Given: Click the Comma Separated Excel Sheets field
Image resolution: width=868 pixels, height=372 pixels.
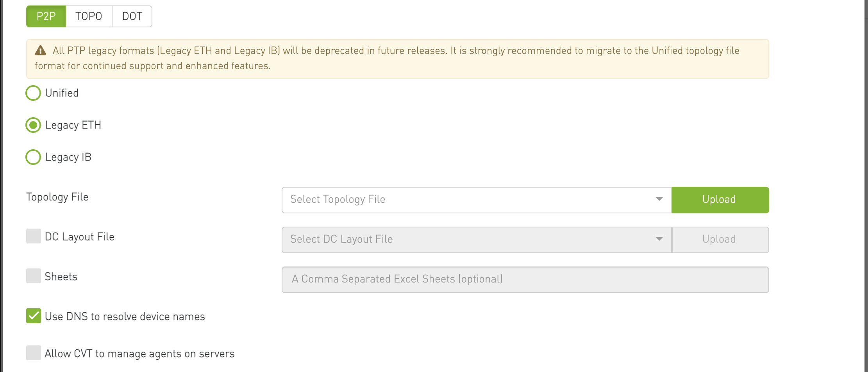Looking at the screenshot, I should click(x=525, y=280).
